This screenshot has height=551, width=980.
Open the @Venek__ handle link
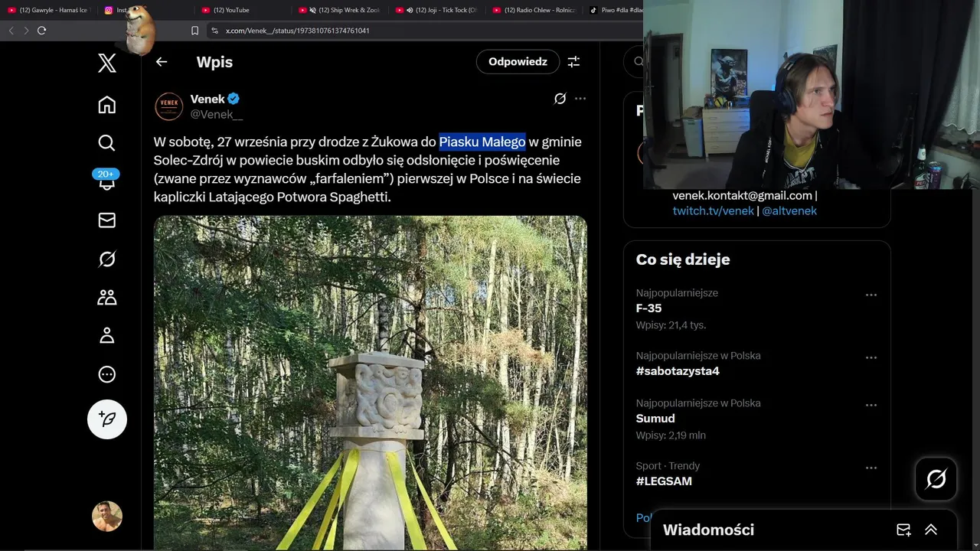[217, 114]
